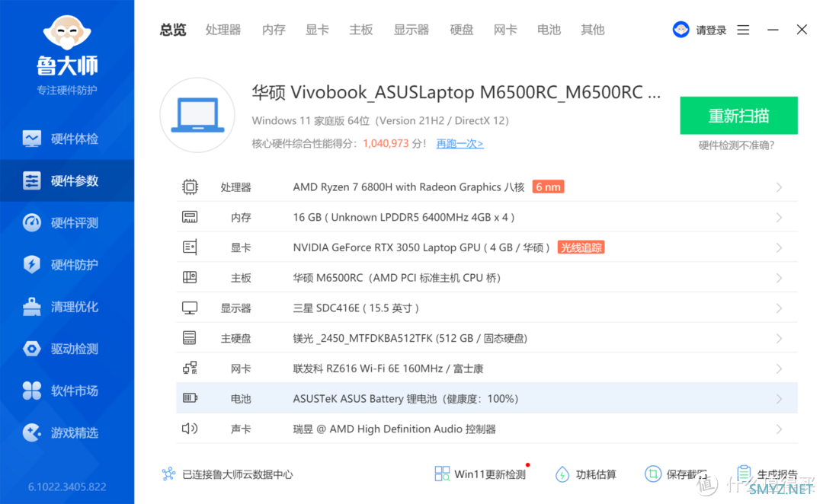Image resolution: width=823 pixels, height=504 pixels.
Task: Click the 6 nm badge
Action: pyautogui.click(x=548, y=187)
